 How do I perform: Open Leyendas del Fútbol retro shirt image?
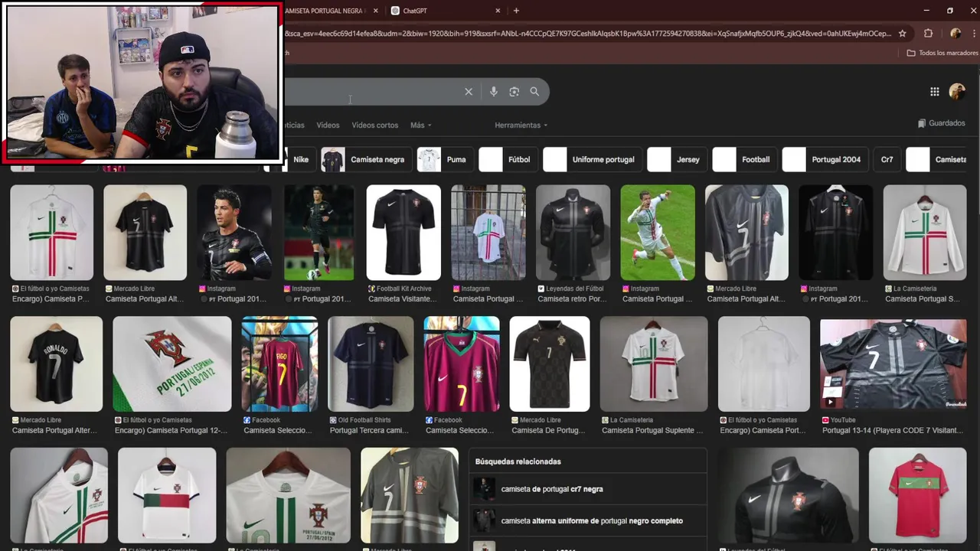(x=573, y=233)
